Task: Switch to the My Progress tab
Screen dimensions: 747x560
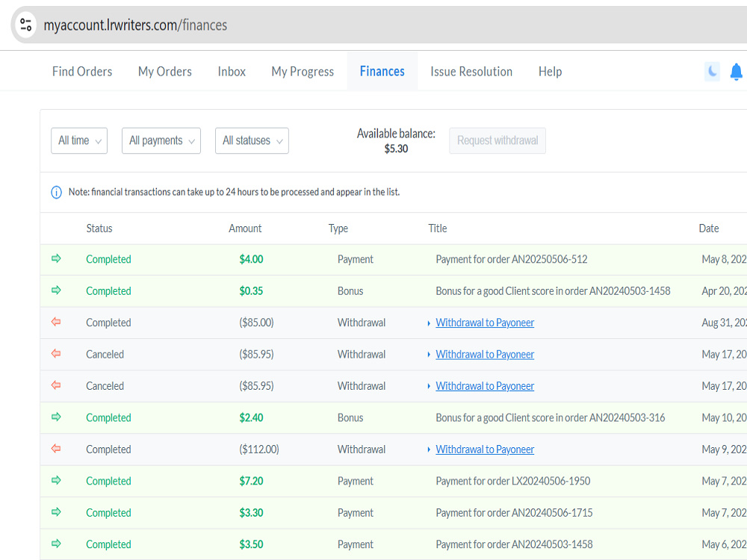Action: (303, 72)
